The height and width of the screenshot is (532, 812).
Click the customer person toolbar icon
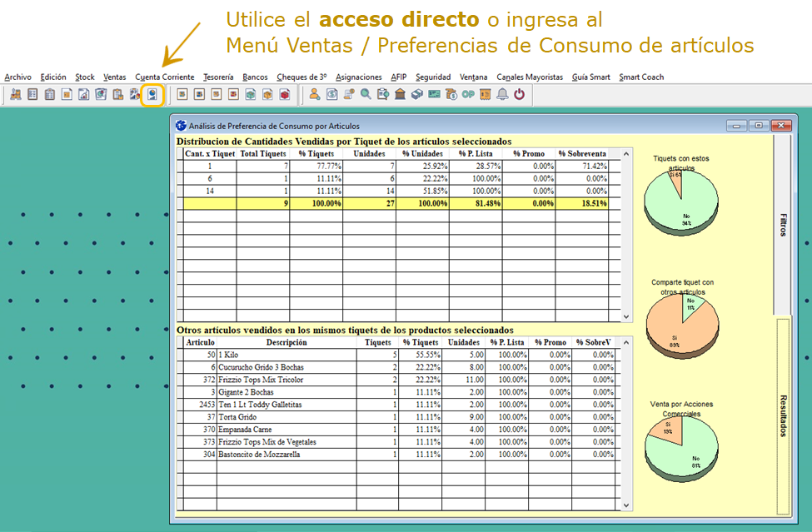(x=315, y=94)
